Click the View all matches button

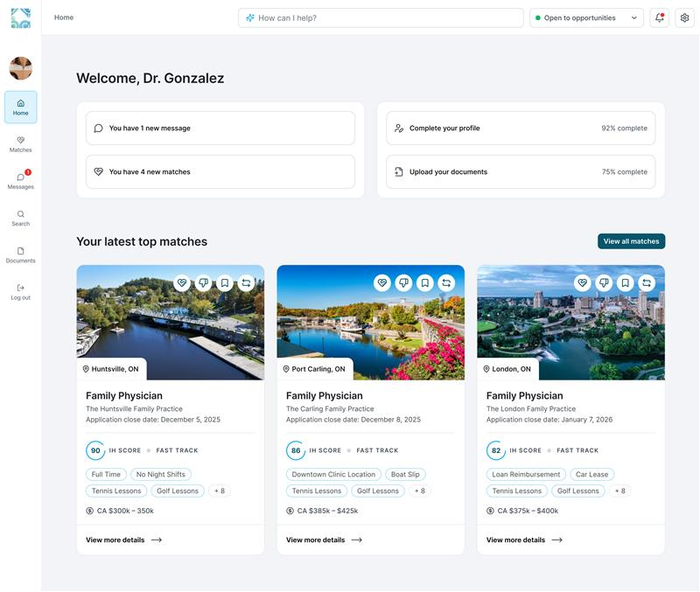click(x=631, y=241)
